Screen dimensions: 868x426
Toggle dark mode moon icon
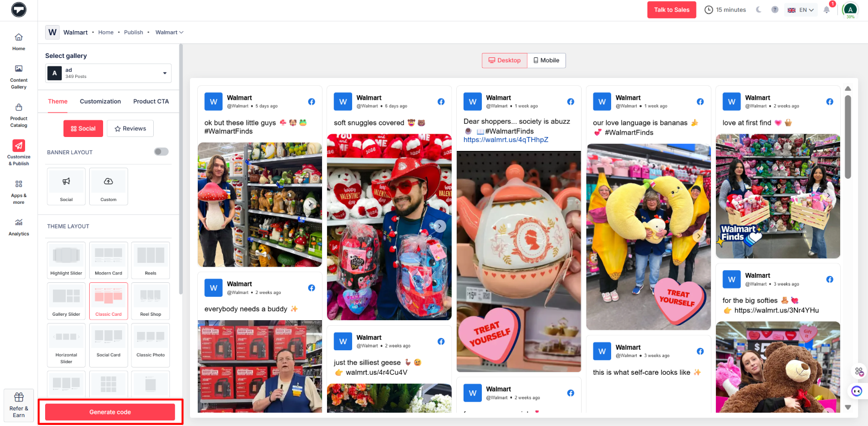tap(759, 9)
